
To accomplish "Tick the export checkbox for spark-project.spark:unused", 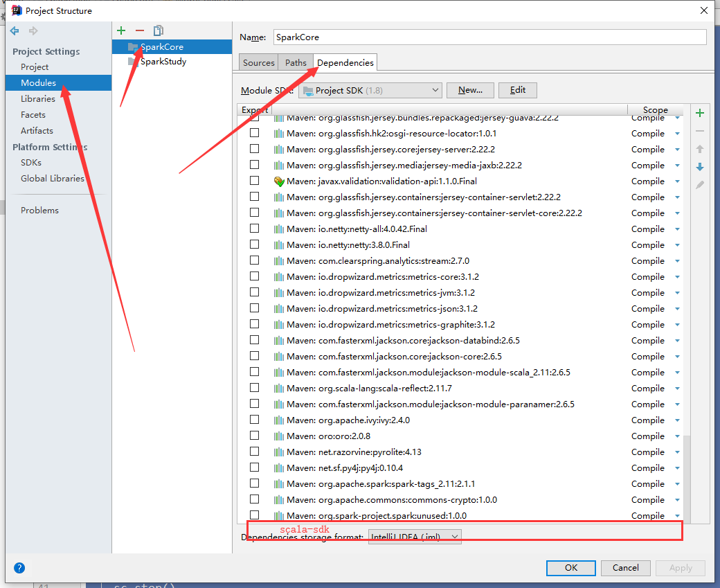I will (254, 515).
